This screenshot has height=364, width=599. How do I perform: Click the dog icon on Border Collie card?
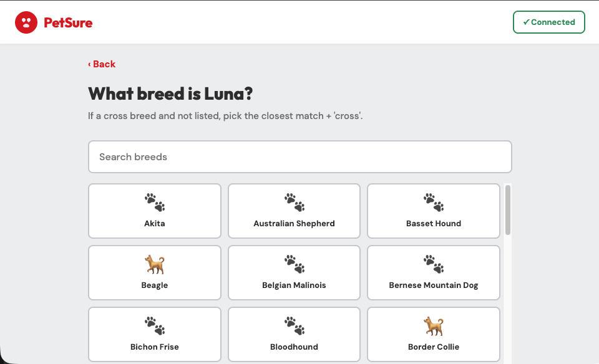point(433,326)
